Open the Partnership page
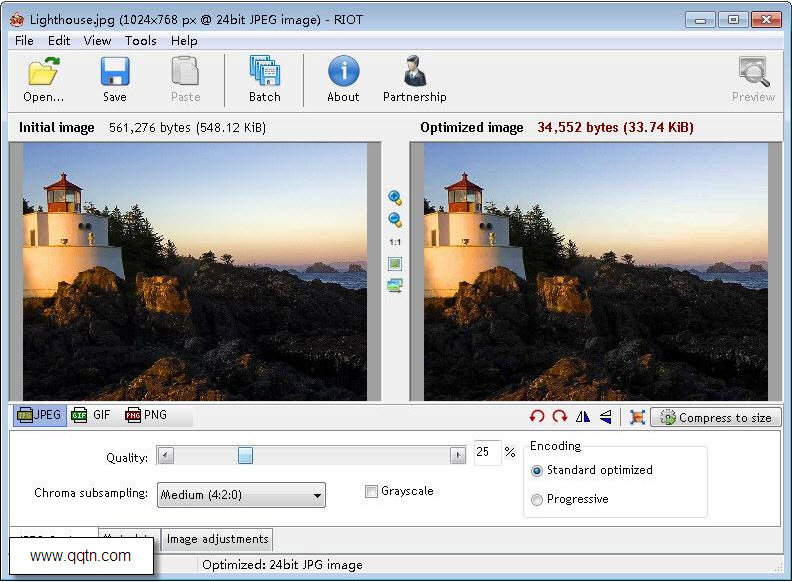The height and width of the screenshot is (582, 792). [415, 79]
